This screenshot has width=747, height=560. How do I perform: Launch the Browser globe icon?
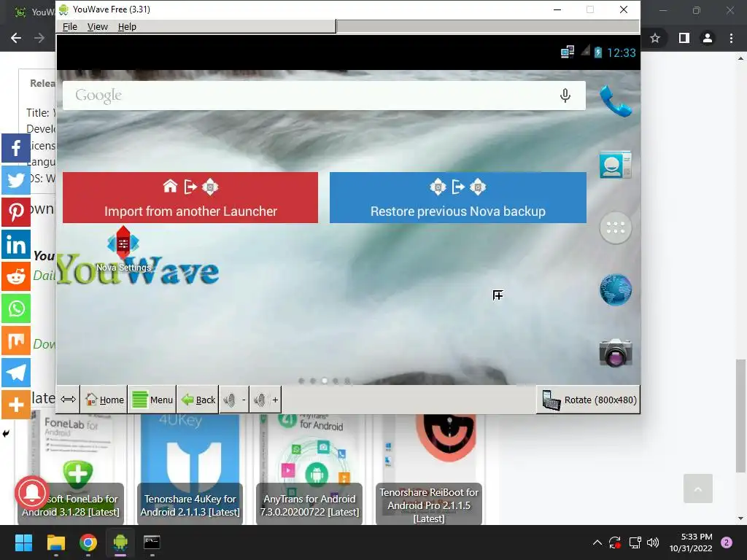tap(616, 289)
